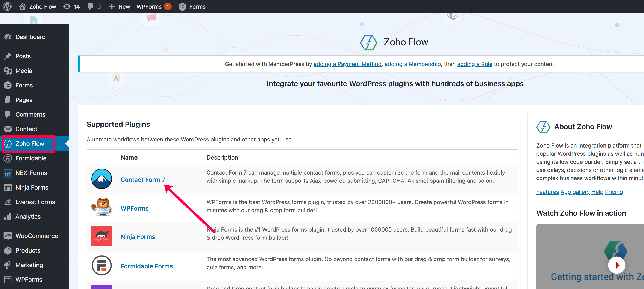Click the Pricing link

[x=614, y=192]
